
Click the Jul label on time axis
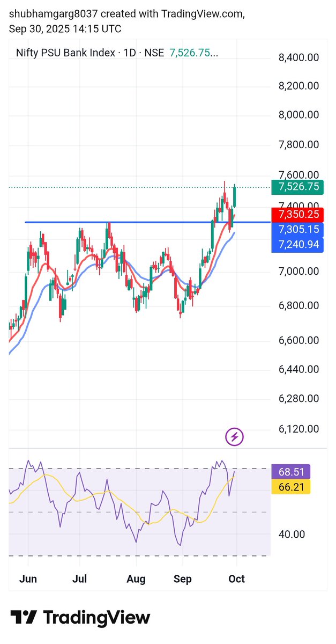pyautogui.click(x=79, y=579)
